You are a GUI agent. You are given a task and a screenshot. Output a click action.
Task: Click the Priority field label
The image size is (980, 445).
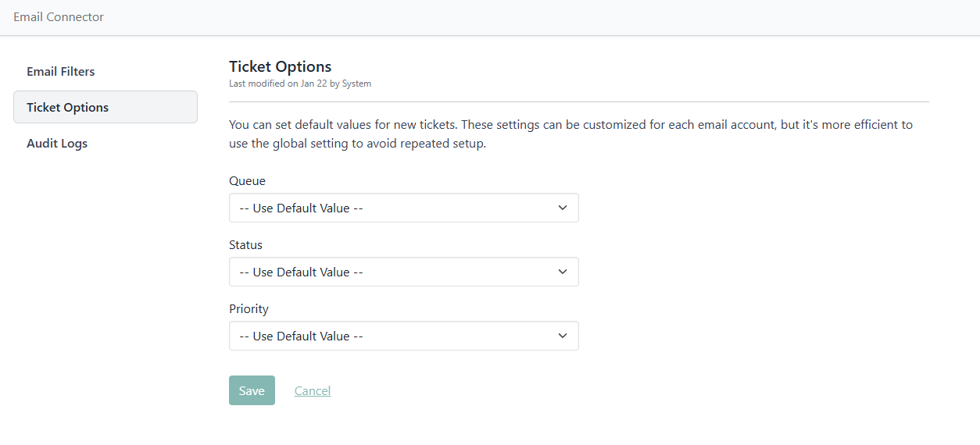coord(249,308)
